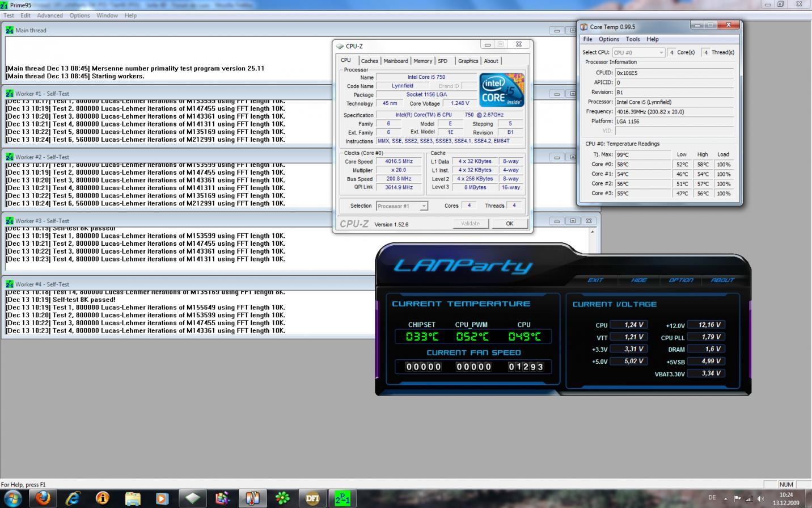The height and width of the screenshot is (508, 812).
Task: Click the Intel Core i5 logo in CPU-Z
Action: (x=501, y=90)
